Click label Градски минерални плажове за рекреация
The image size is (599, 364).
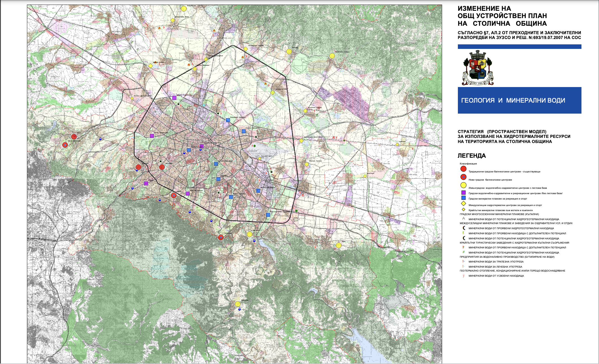click(x=498, y=199)
